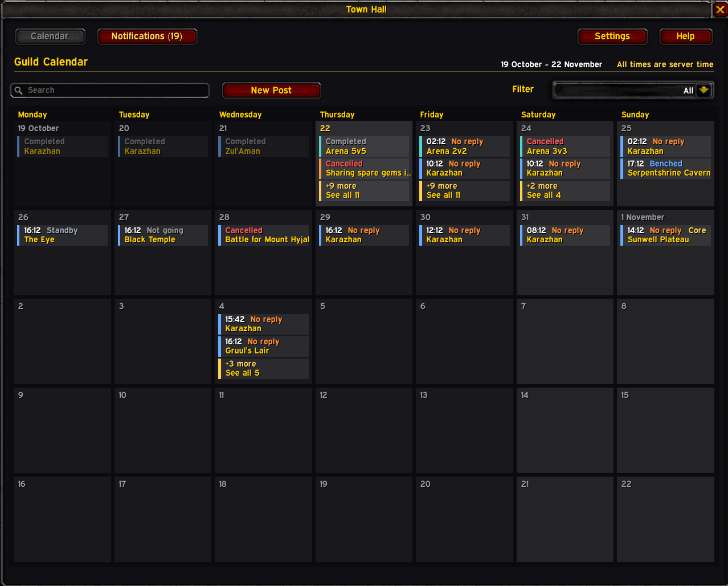The image size is (728, 586).
Task: Open cancelled Arena 3v3 event
Action: (x=565, y=146)
